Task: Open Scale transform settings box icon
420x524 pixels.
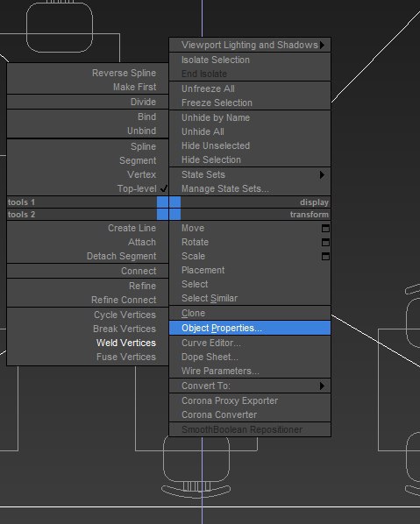Action: point(325,257)
